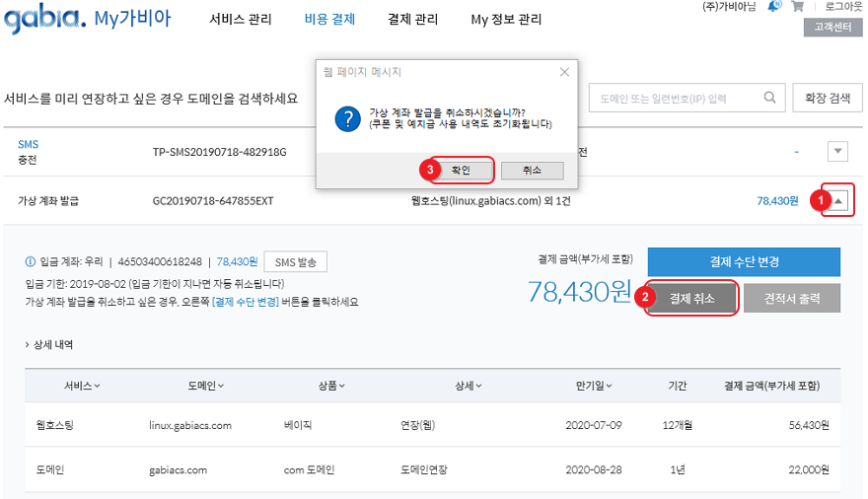Open the notification bell icon

[x=774, y=6]
